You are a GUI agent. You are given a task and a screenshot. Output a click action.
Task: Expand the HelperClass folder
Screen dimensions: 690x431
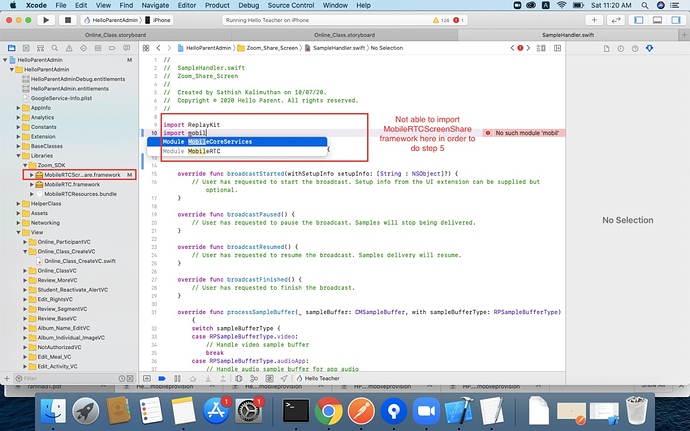[18, 204]
